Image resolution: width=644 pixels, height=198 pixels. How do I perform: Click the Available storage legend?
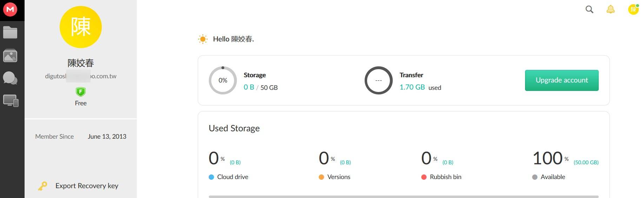click(549, 177)
